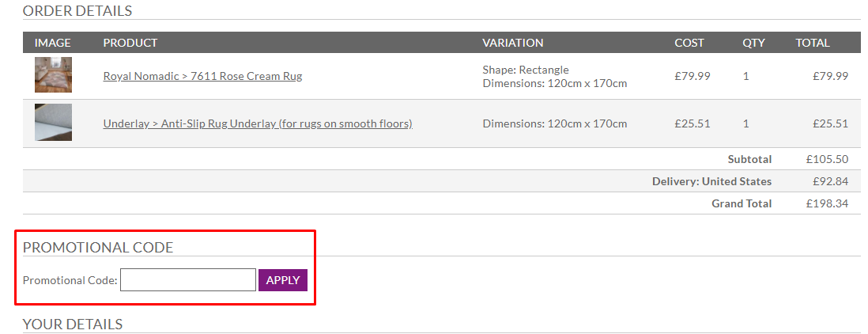Click the TOTAL column header
Image resolution: width=868 pixels, height=334 pixels.
pos(813,43)
